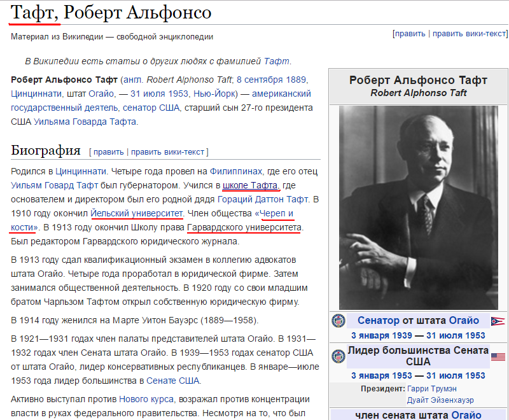Image resolution: width=509 pixels, height=420 pixels.
Task: Click the italic 'Robert Alphonso Taft' infobox subtitle
Action: pos(419,93)
